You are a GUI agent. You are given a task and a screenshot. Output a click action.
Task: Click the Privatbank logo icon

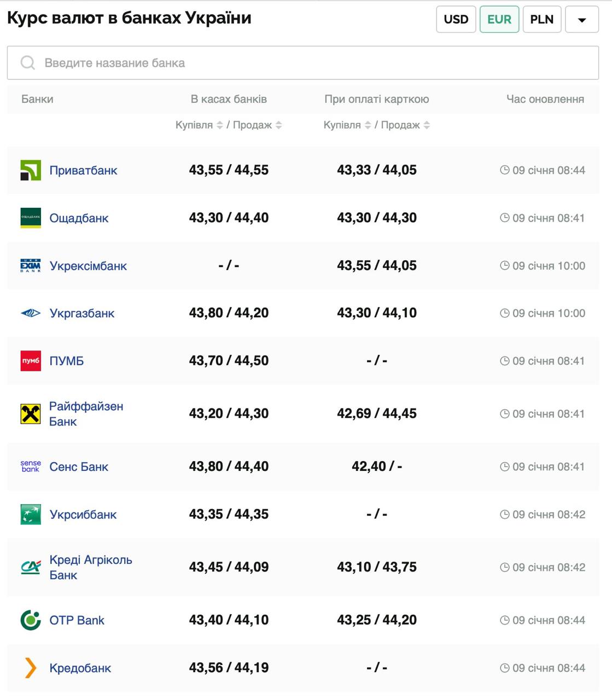pyautogui.click(x=31, y=171)
